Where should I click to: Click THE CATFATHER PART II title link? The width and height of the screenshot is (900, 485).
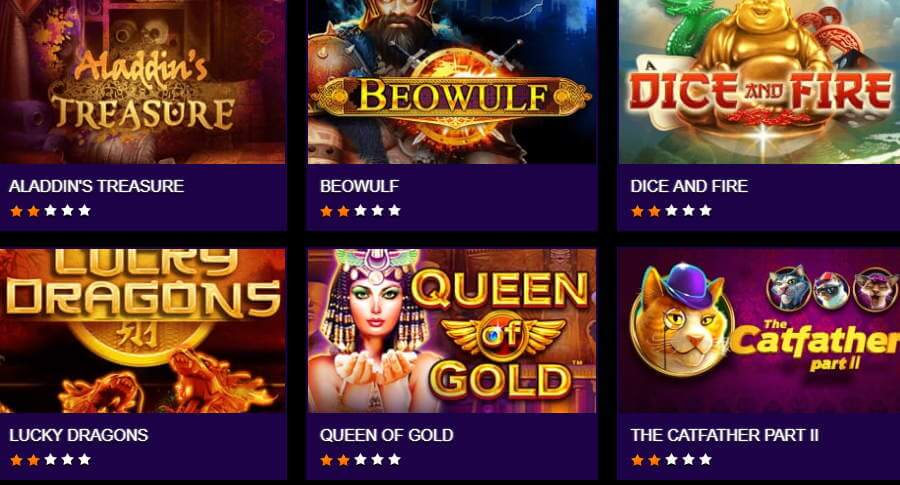click(x=724, y=435)
